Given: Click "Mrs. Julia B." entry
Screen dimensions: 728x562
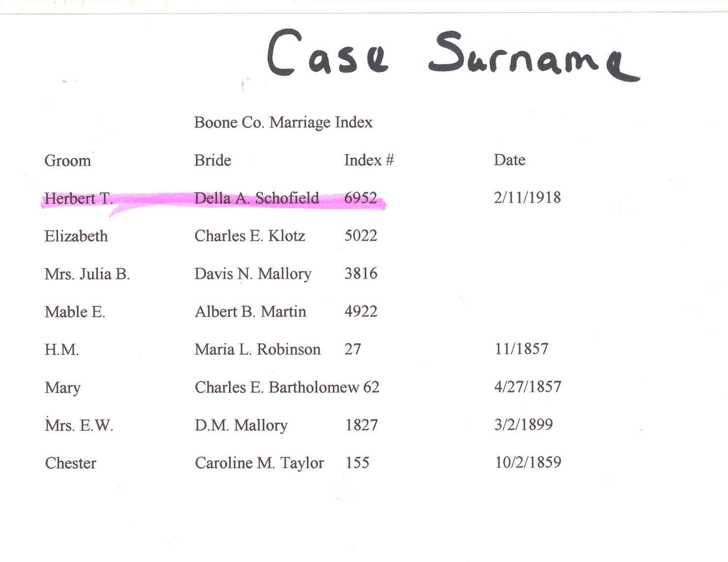Looking at the screenshot, I should (87, 274).
